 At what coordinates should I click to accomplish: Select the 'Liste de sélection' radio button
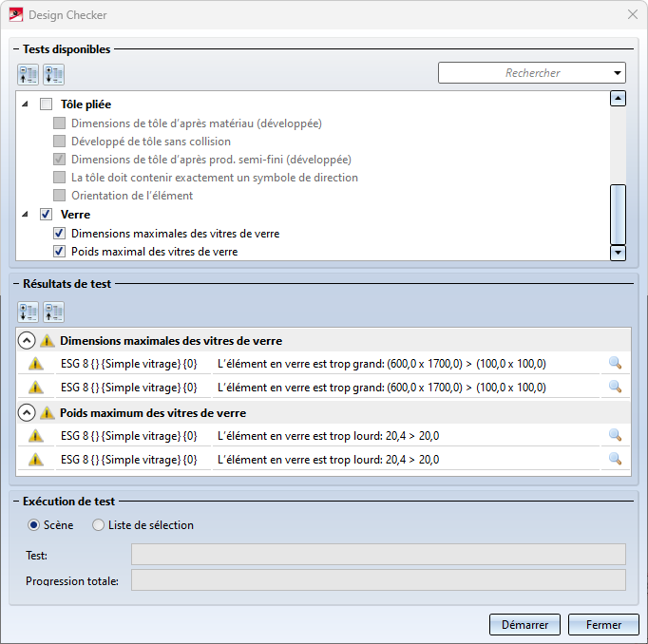tap(98, 525)
